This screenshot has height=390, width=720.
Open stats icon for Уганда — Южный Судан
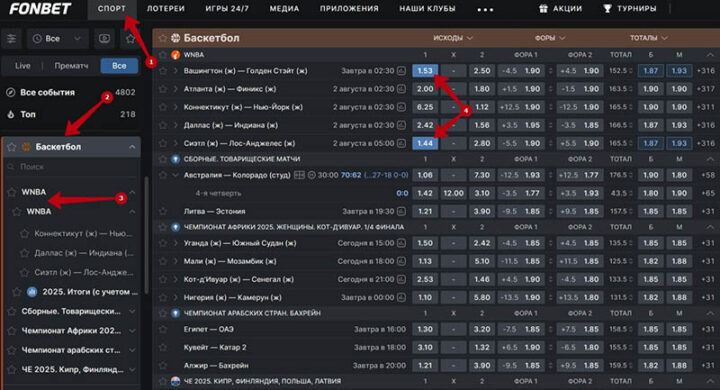tap(401, 243)
